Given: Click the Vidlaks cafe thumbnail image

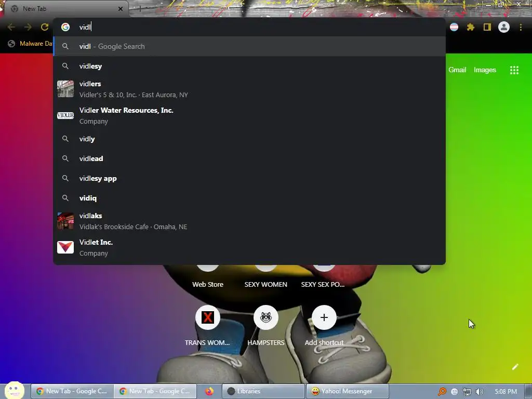Looking at the screenshot, I should pyautogui.click(x=65, y=221).
